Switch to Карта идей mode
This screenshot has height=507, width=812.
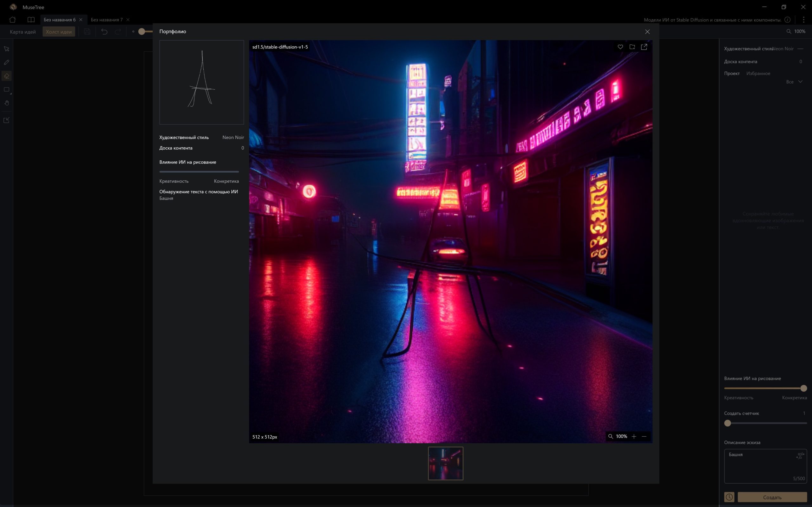tap(23, 32)
